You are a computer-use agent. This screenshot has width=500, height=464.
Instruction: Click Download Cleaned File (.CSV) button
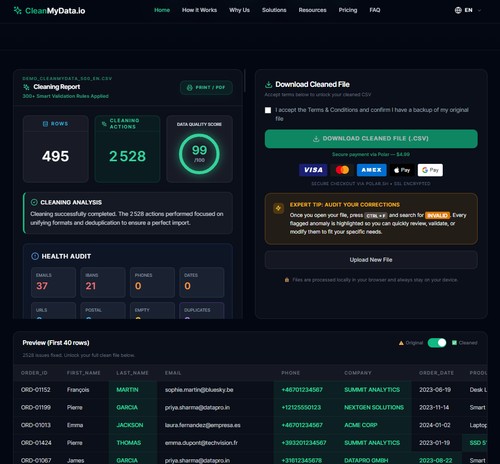click(371, 139)
